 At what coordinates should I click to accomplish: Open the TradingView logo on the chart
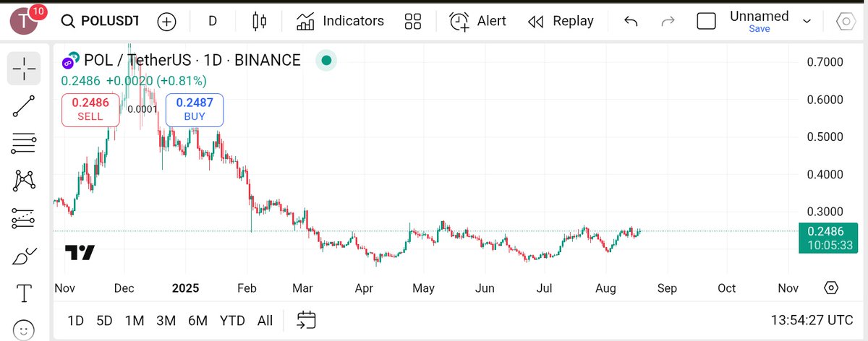click(x=80, y=253)
